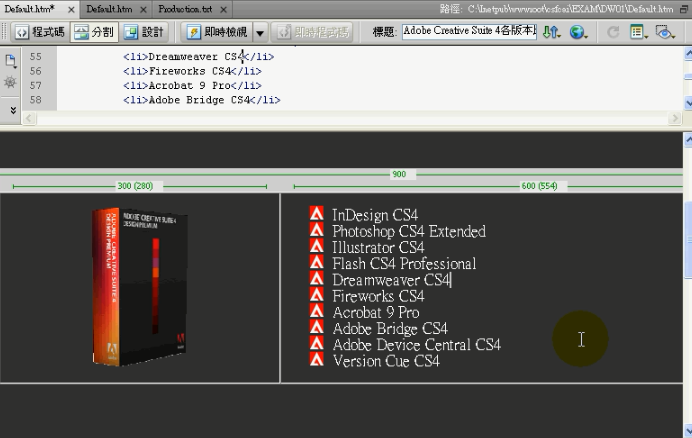The width and height of the screenshot is (692, 438).
Task: Switch to Code view (程式碼)
Action: [40, 32]
